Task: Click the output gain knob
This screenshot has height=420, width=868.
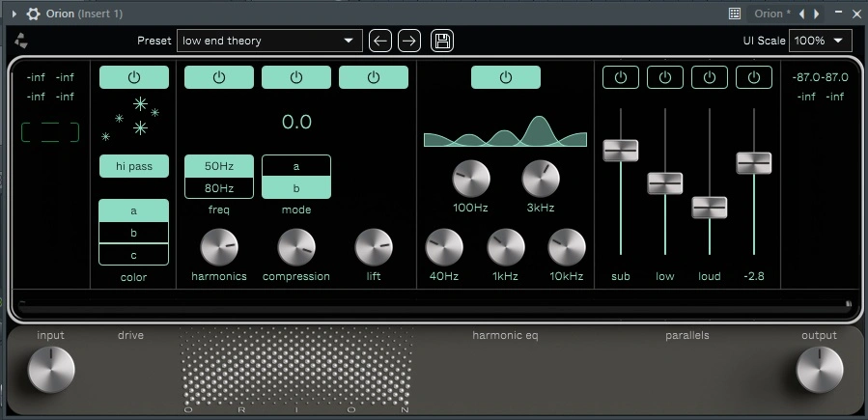Action: click(820, 370)
